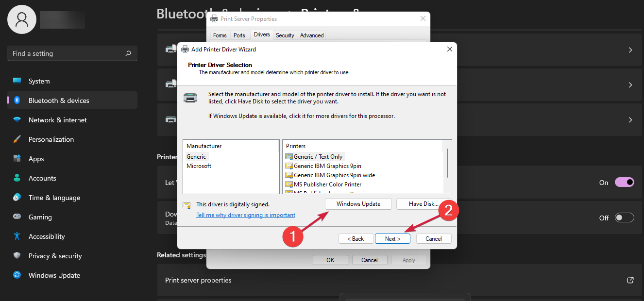Open System settings in sidebar
The width and height of the screenshot is (644, 301).
tap(72, 81)
